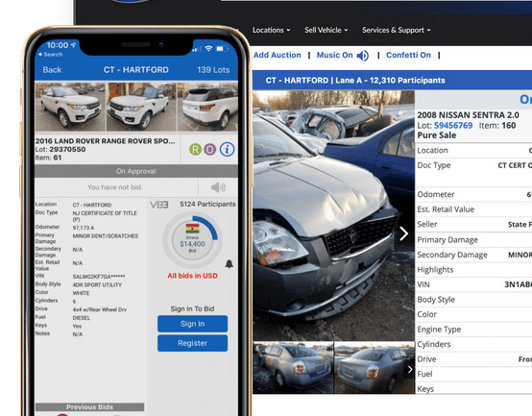Image resolution: width=532 pixels, height=416 pixels.
Task: Open lot number 59456769 link
Action: coord(453,126)
